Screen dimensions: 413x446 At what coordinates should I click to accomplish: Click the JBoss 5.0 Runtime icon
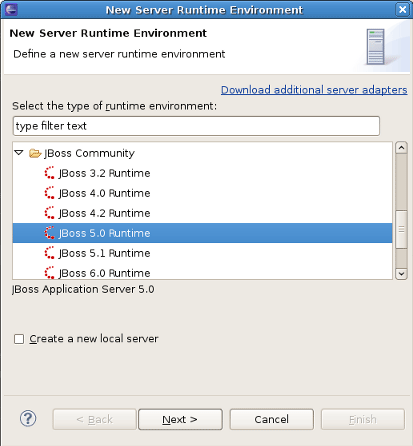[x=49, y=233]
